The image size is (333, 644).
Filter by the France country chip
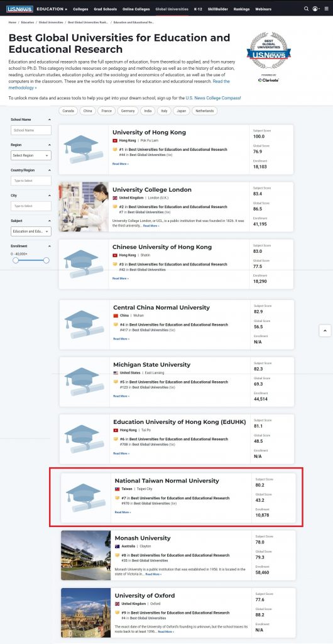[x=107, y=111]
